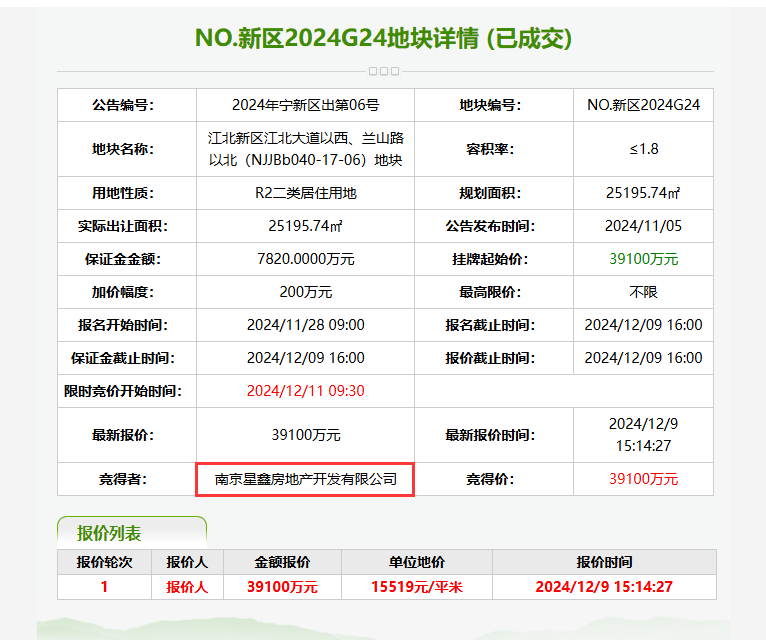The width and height of the screenshot is (766, 640).
Task: Click the 挂牌起始价 label
Action: coord(490,259)
